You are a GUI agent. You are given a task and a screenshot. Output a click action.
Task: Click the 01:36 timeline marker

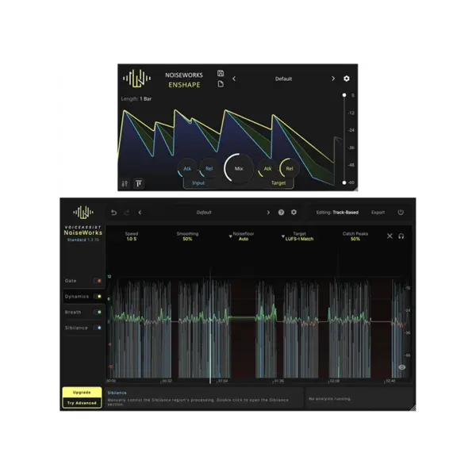click(x=278, y=381)
